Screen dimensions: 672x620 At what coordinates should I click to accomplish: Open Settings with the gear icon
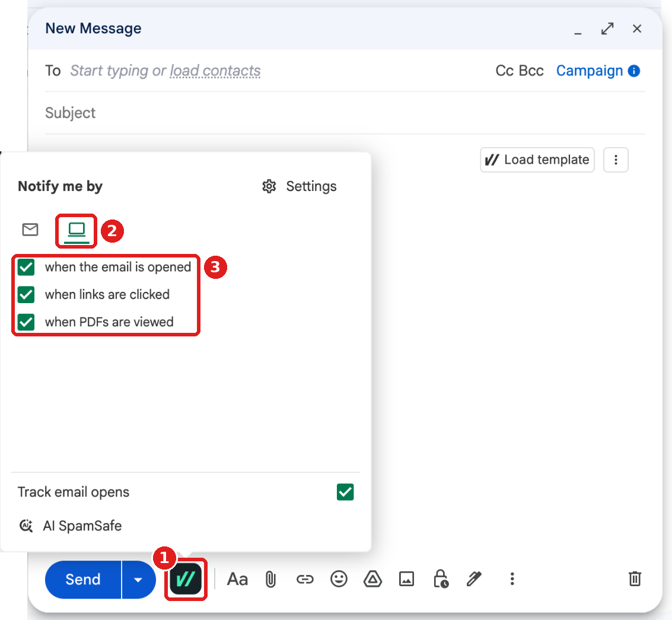(x=299, y=186)
